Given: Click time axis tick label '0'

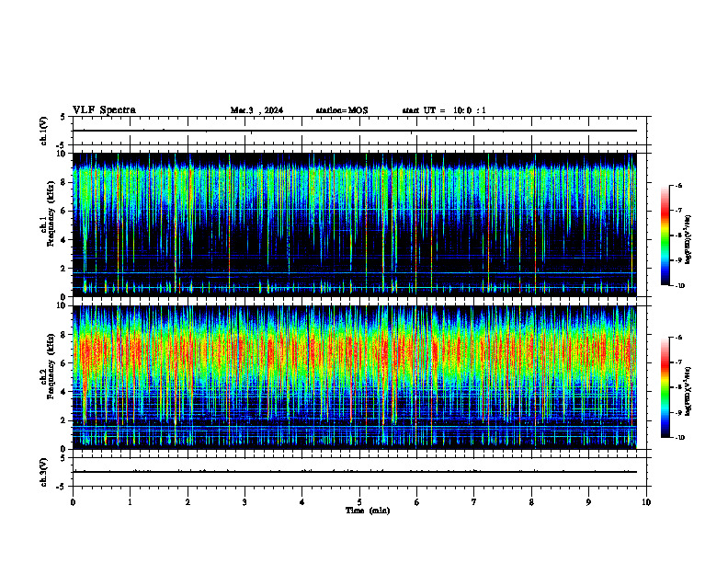Looking at the screenshot, I should click(73, 502).
